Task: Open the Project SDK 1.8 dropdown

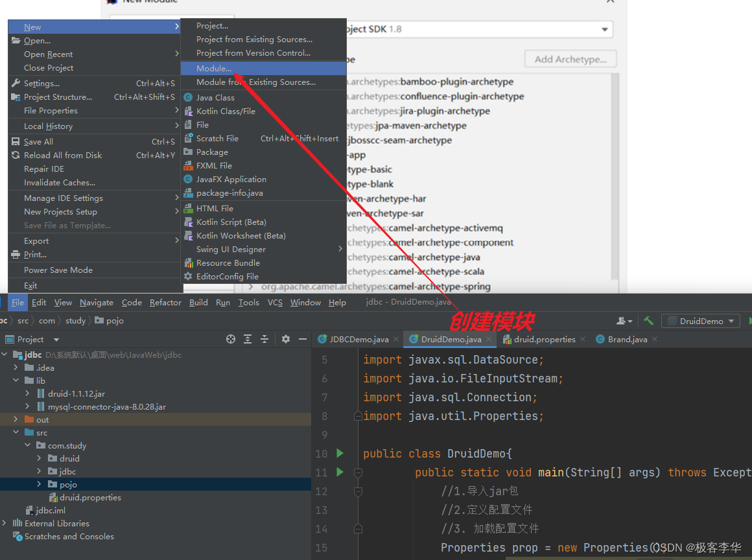Action: click(605, 29)
